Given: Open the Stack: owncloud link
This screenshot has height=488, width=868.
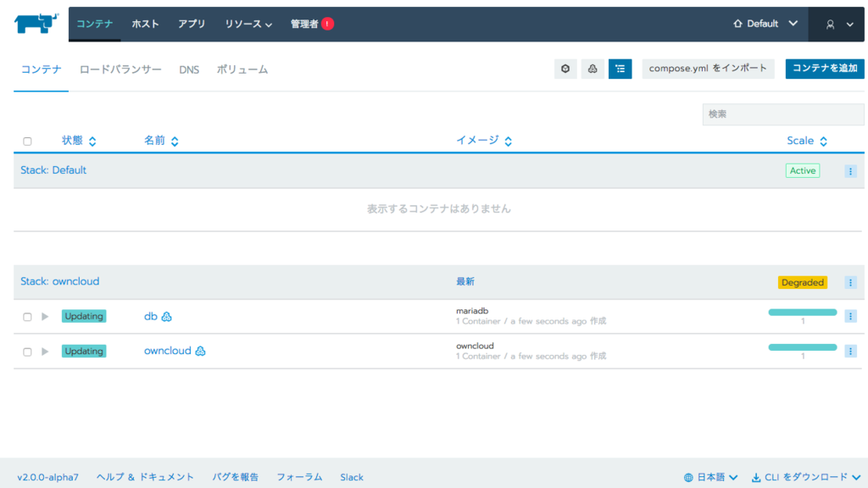Looking at the screenshot, I should (x=60, y=281).
